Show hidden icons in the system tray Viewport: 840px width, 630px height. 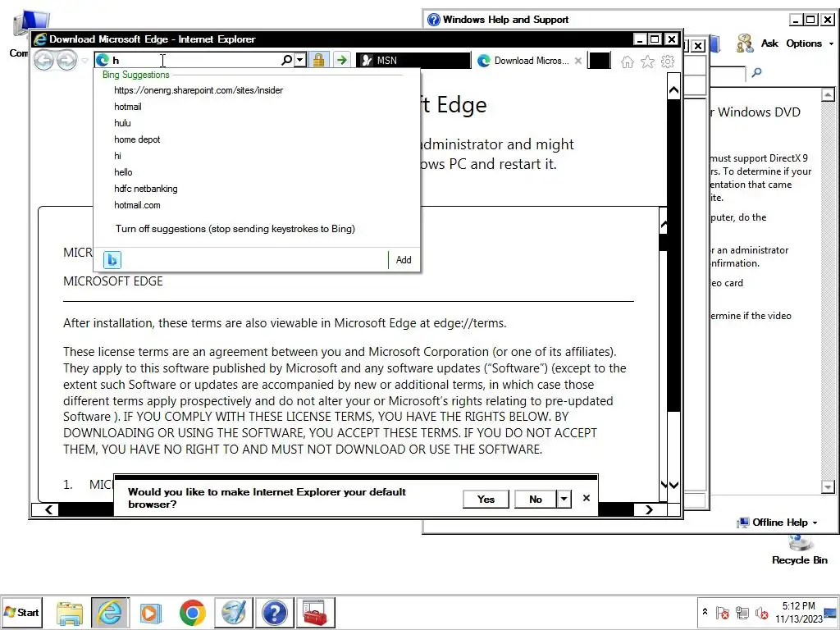[705, 612]
